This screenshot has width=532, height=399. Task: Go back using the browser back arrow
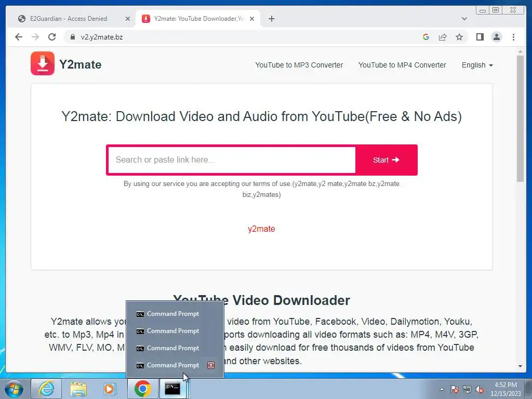pos(19,37)
